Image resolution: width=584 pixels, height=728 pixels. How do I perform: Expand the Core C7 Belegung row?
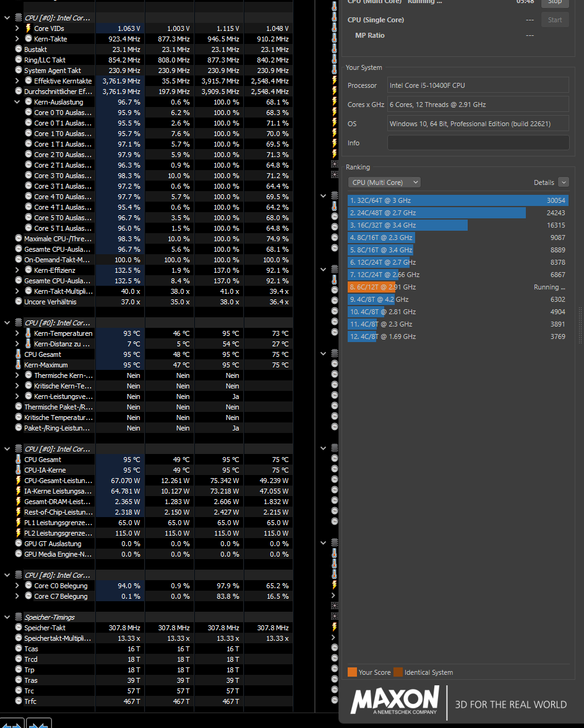17,596
